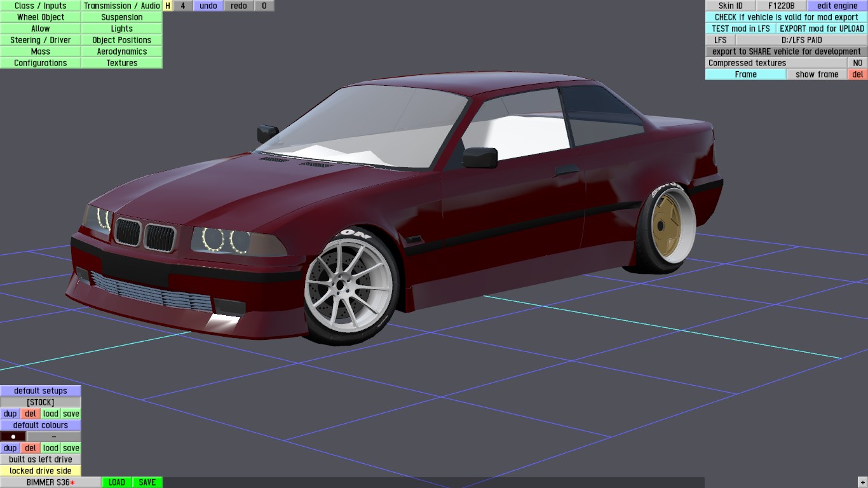Click the plus button in the bottom corner
Screen dimensions: 868x488
pyautogui.click(x=863, y=483)
